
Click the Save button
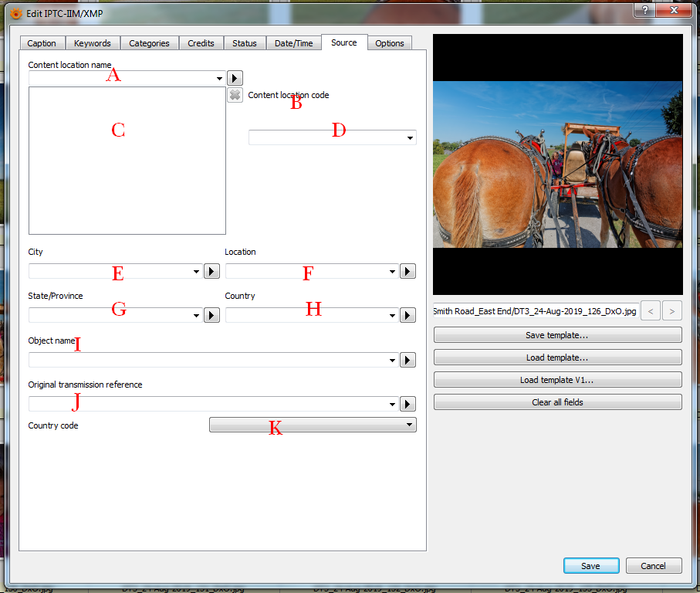click(591, 566)
